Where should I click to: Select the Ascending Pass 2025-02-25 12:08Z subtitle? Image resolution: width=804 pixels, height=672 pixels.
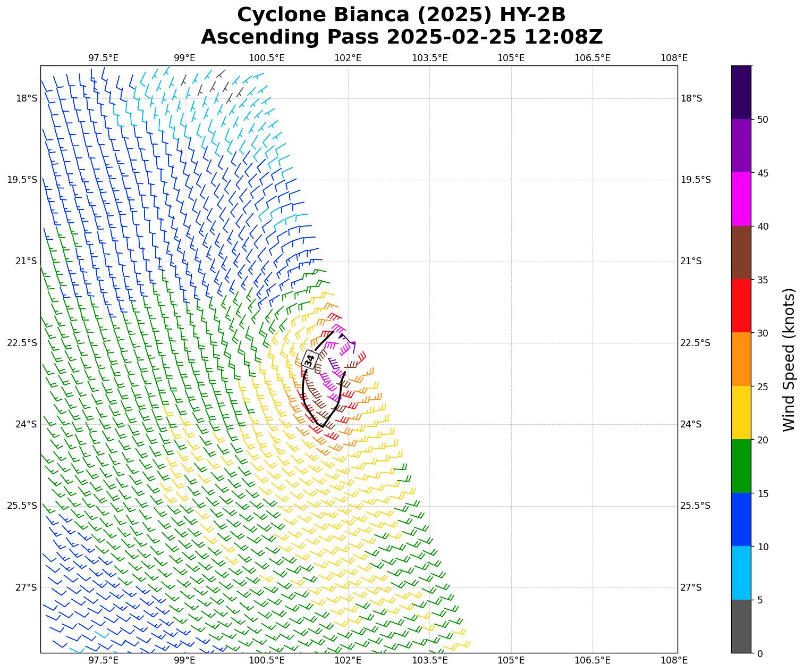click(x=401, y=37)
